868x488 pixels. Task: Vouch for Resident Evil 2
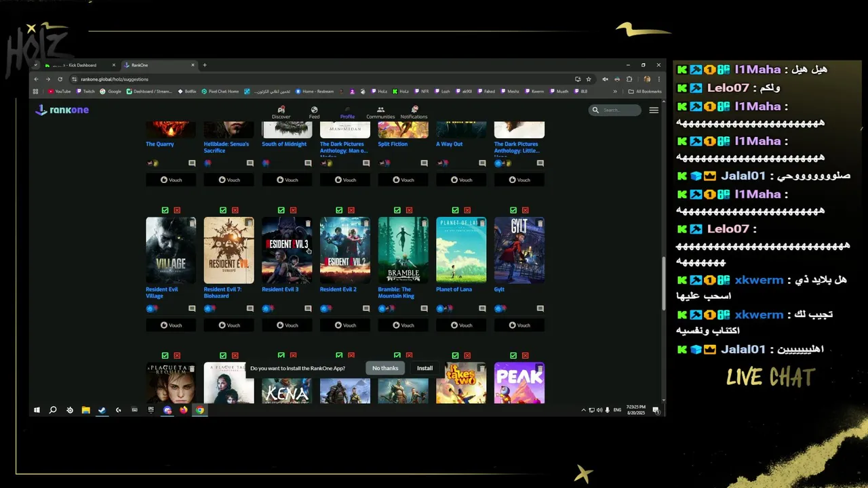click(x=345, y=325)
